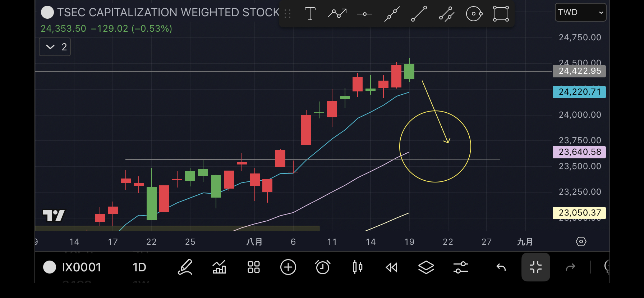Select the Horizontal line drawing tool
Image resolution: width=644 pixels, height=298 pixels.
click(x=364, y=14)
